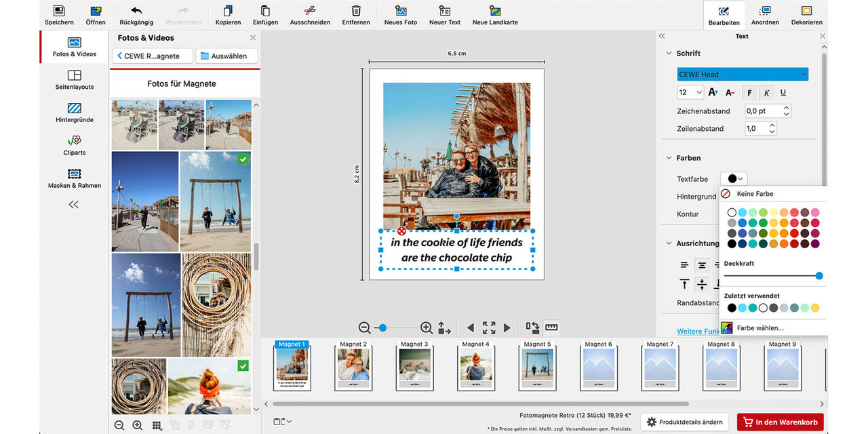
Task: Adjust the Zeilenabstand stepper arrows
Action: [772, 128]
